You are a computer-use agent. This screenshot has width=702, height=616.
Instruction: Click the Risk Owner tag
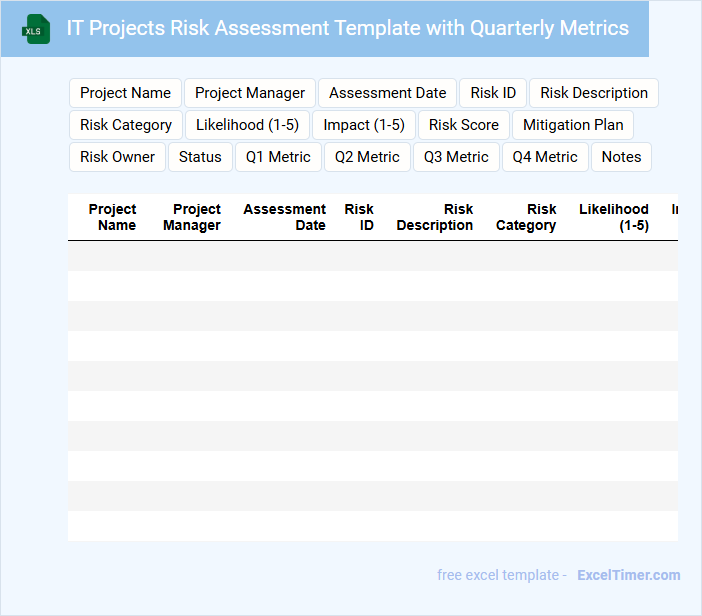(118, 157)
